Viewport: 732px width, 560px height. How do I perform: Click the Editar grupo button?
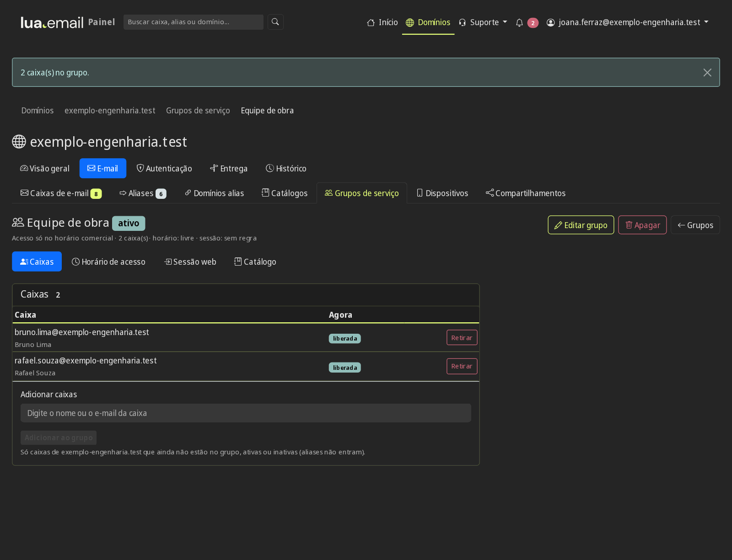pyautogui.click(x=581, y=225)
